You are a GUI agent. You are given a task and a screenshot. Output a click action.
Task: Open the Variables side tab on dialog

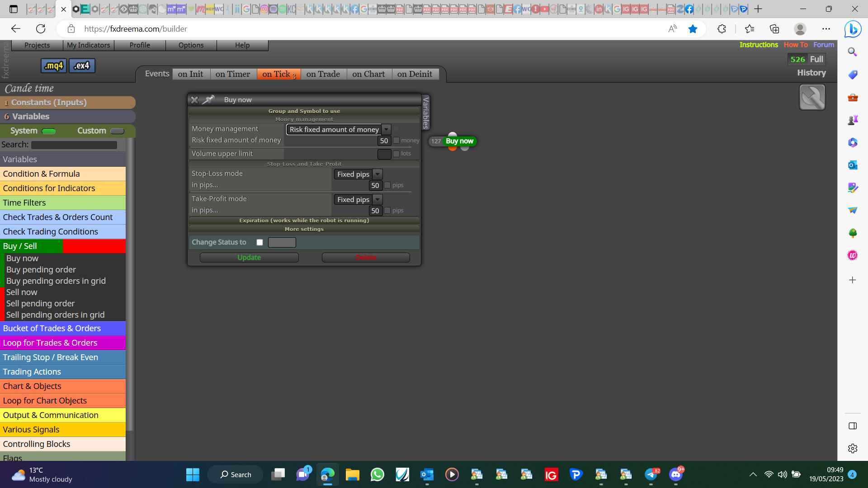point(426,113)
